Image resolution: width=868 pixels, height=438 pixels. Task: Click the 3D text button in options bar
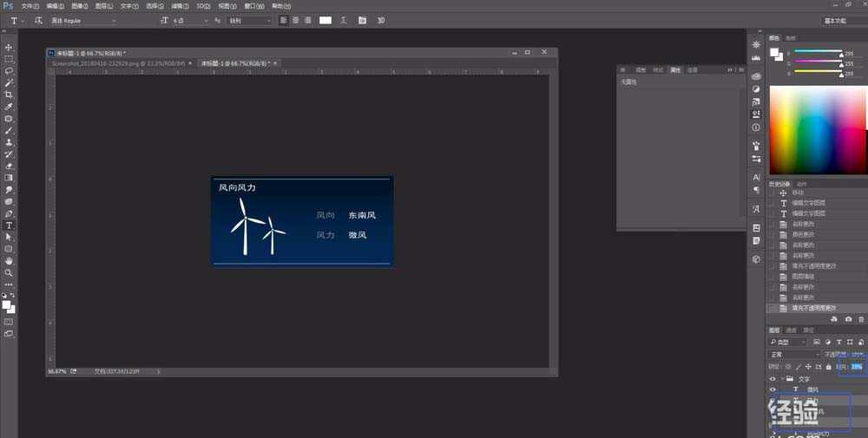click(x=381, y=20)
